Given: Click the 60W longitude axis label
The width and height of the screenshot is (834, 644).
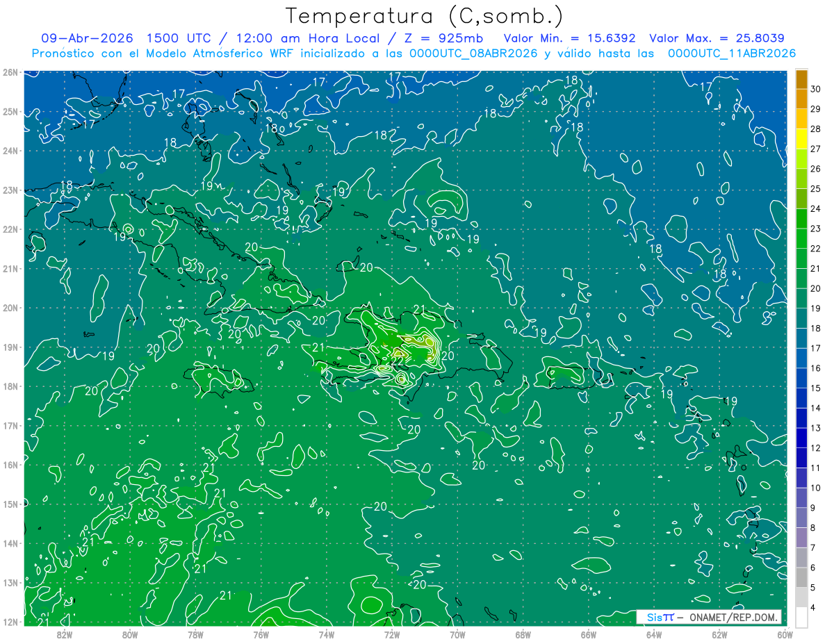Looking at the screenshot, I should click(785, 634).
